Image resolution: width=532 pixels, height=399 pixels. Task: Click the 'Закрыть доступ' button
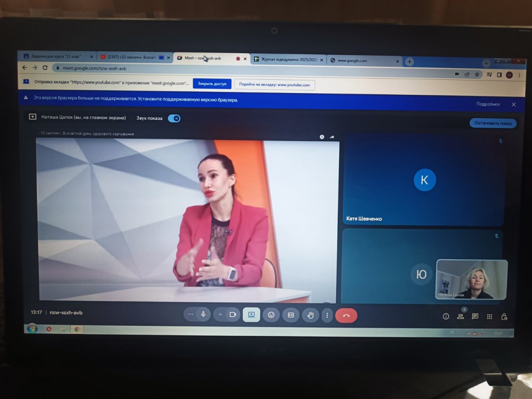[x=212, y=84]
